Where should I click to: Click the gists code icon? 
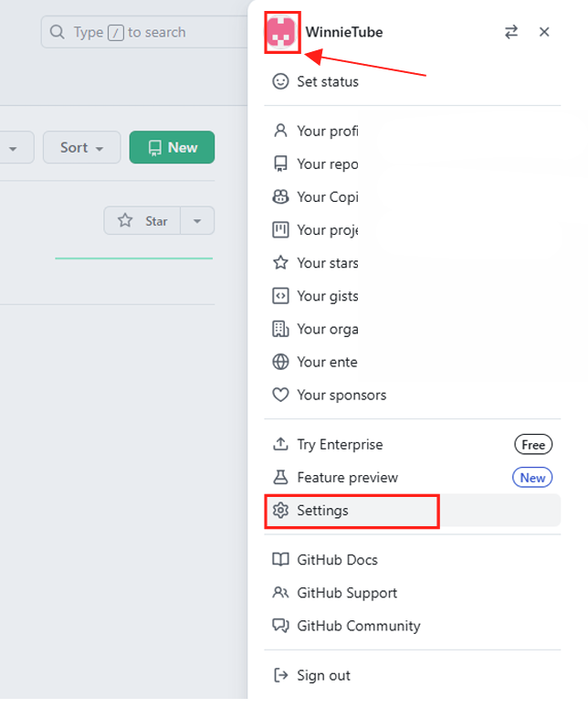tap(280, 296)
